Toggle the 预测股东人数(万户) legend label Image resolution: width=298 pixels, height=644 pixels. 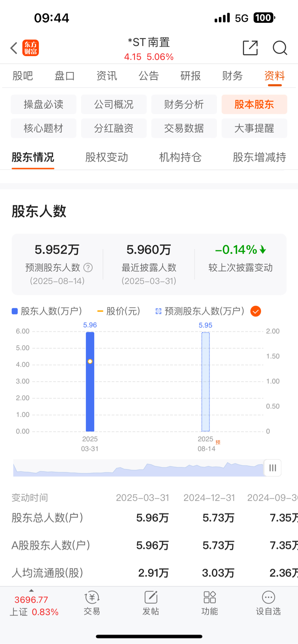point(200,311)
